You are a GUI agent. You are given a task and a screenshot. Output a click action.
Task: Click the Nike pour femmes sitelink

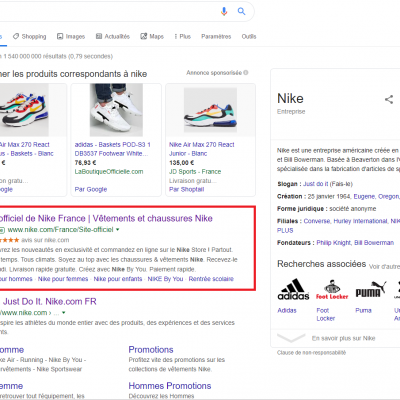[63, 279]
